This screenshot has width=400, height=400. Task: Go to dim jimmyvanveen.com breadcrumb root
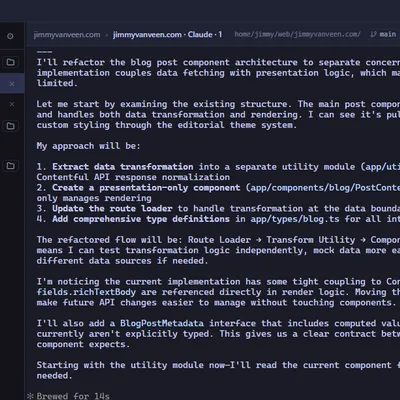[x=67, y=35]
